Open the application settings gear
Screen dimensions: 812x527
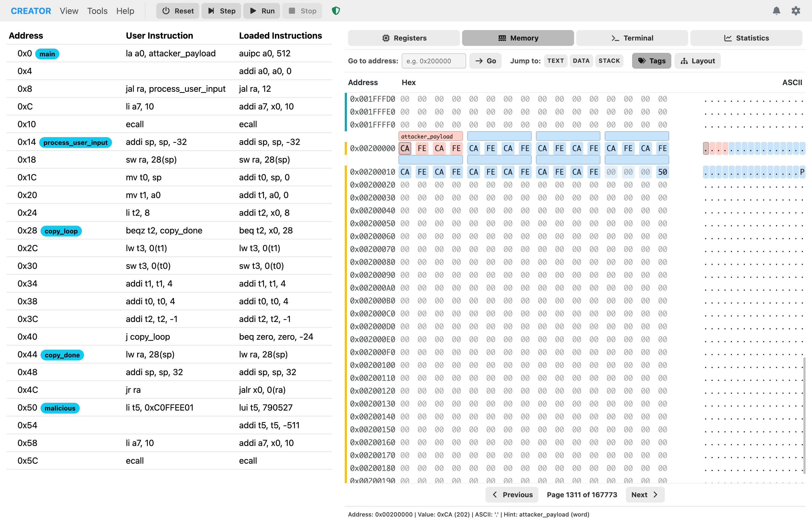click(796, 10)
